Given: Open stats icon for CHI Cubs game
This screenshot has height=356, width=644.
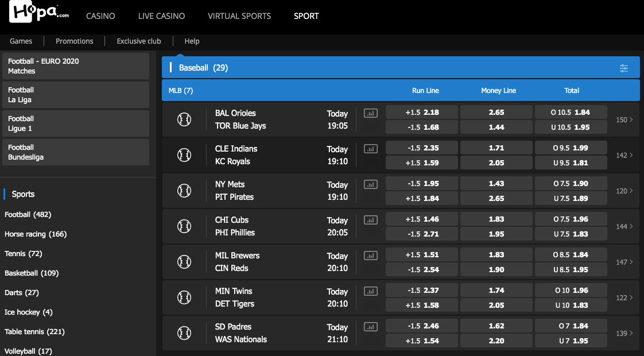Looking at the screenshot, I should tap(370, 220).
